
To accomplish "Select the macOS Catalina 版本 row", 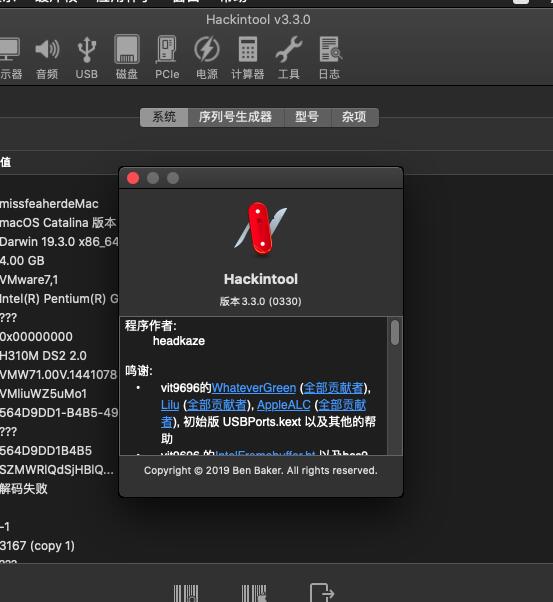I will 58,223.
